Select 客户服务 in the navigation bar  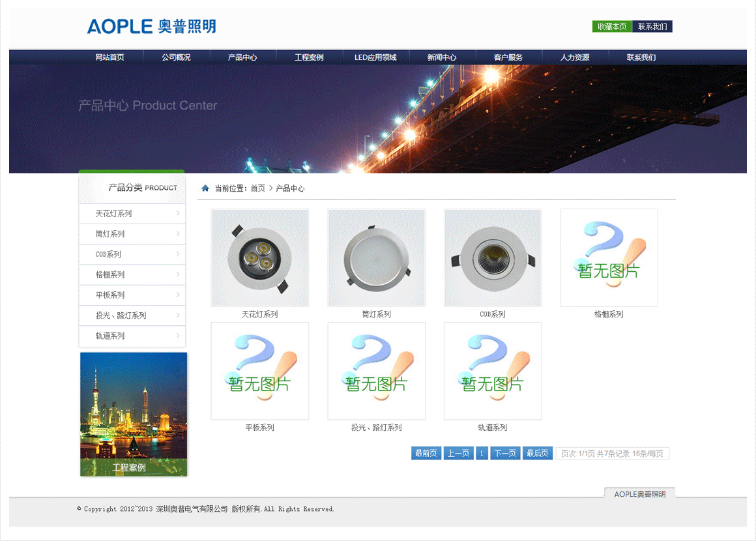coord(508,57)
